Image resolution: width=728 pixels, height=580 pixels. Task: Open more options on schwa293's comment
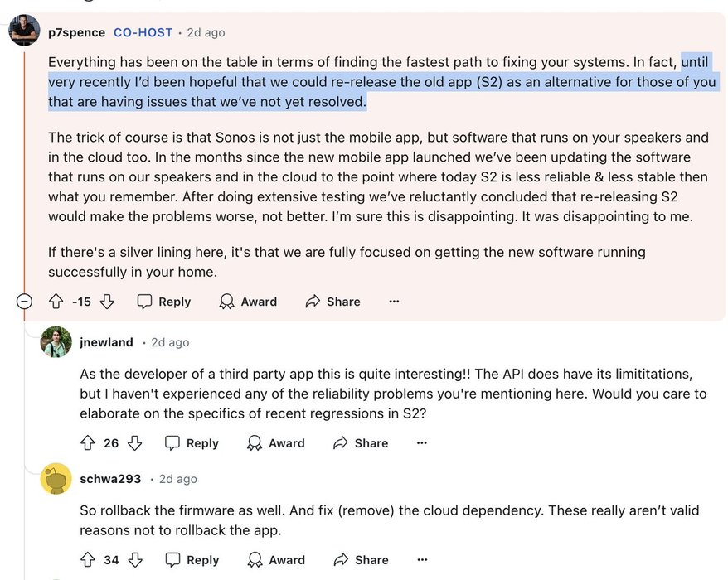tap(421, 560)
